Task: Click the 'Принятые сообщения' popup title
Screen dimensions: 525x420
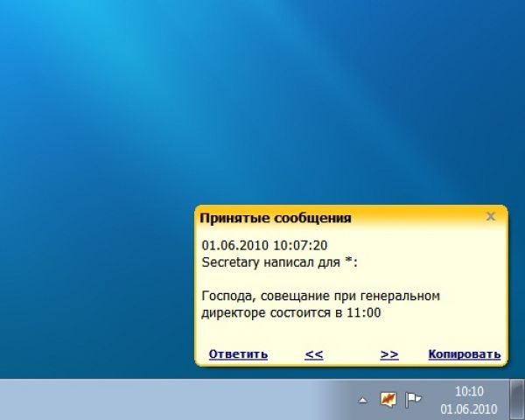Action: pos(276,218)
